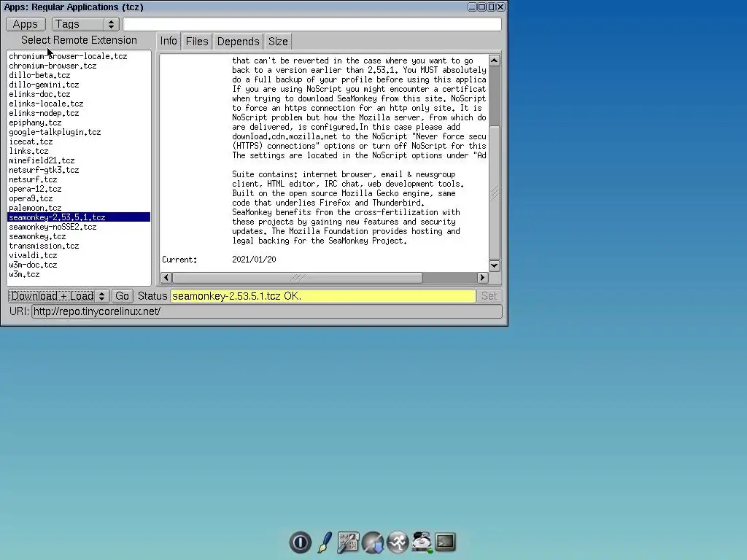Select seamonkey-noSSE2.tcz extension
Image resolution: width=747 pixels, height=560 pixels.
[x=79, y=227]
